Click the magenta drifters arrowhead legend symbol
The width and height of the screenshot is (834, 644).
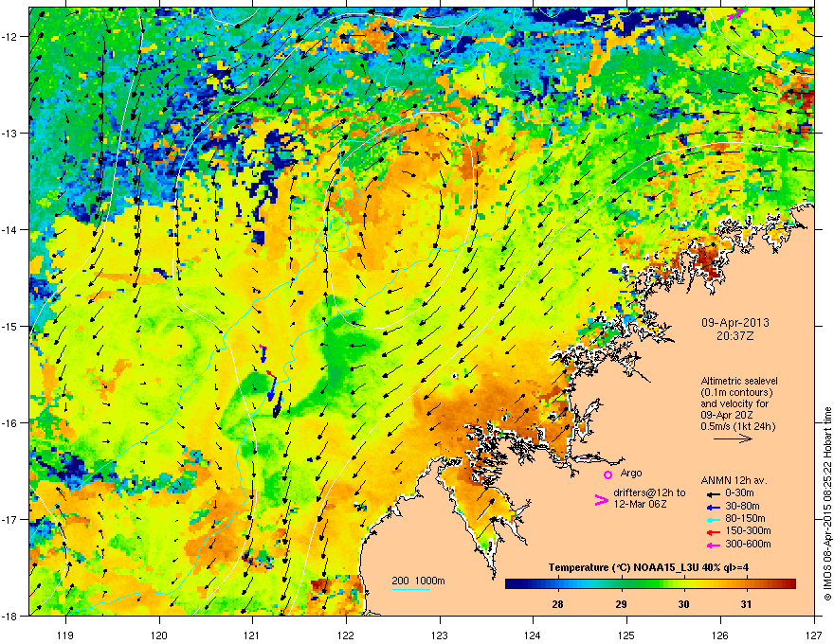pyautogui.click(x=601, y=499)
